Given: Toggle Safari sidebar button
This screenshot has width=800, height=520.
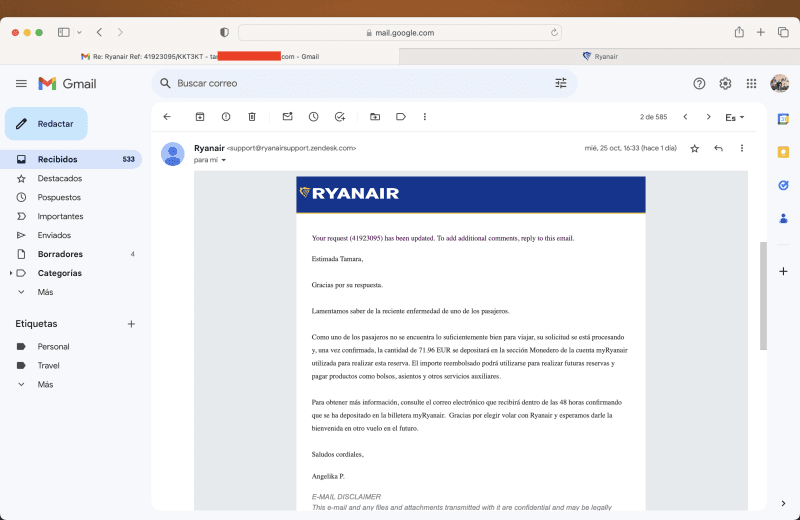Looking at the screenshot, I should pyautogui.click(x=64, y=32).
